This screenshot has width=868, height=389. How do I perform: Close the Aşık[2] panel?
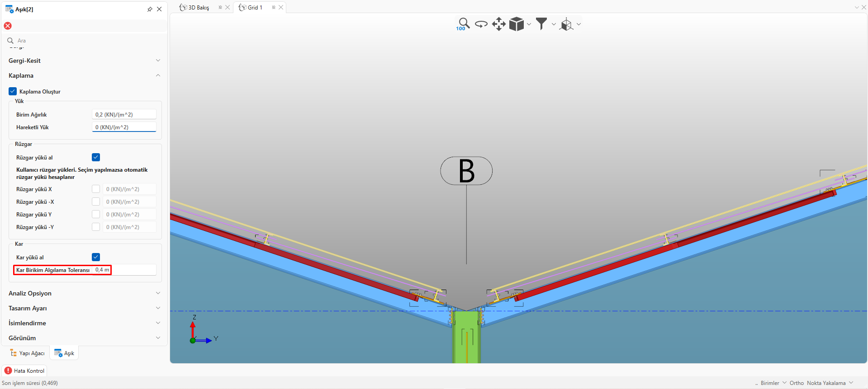tap(159, 9)
